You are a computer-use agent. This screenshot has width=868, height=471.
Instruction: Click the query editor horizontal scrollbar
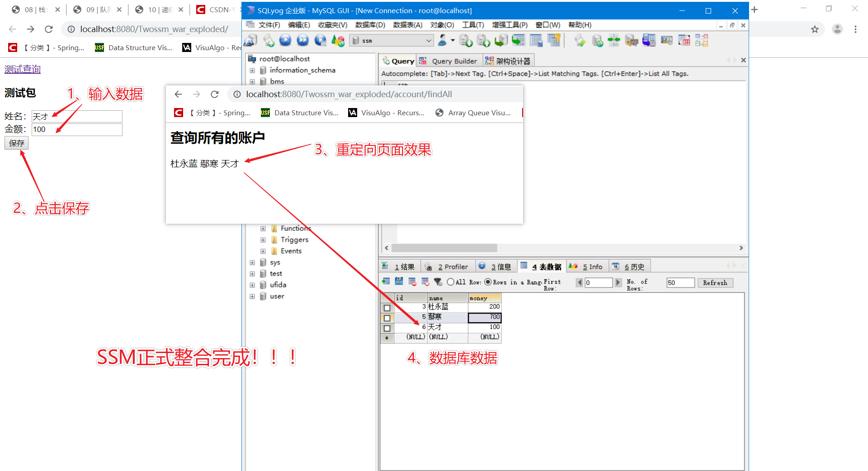444,248
